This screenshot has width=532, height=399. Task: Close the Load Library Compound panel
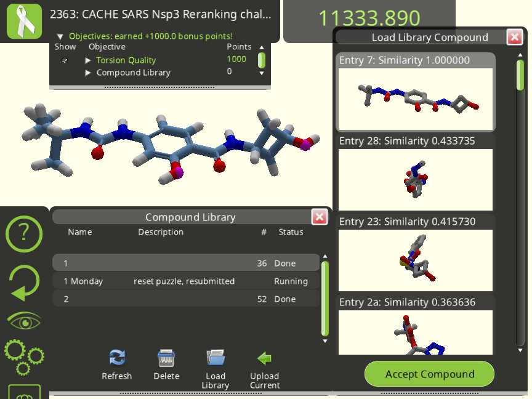515,38
